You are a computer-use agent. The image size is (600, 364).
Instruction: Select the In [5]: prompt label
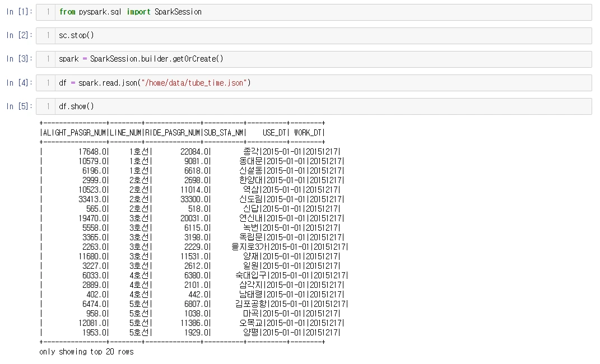click(x=18, y=106)
